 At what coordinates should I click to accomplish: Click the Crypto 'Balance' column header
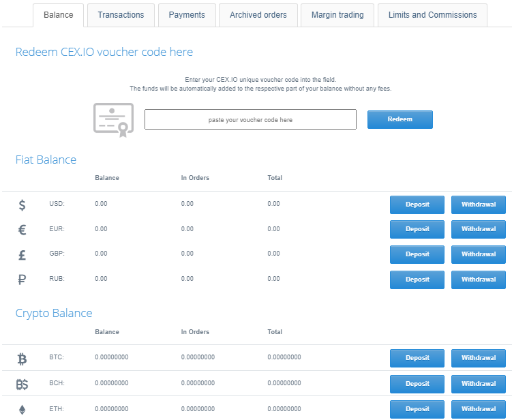pyautogui.click(x=107, y=332)
